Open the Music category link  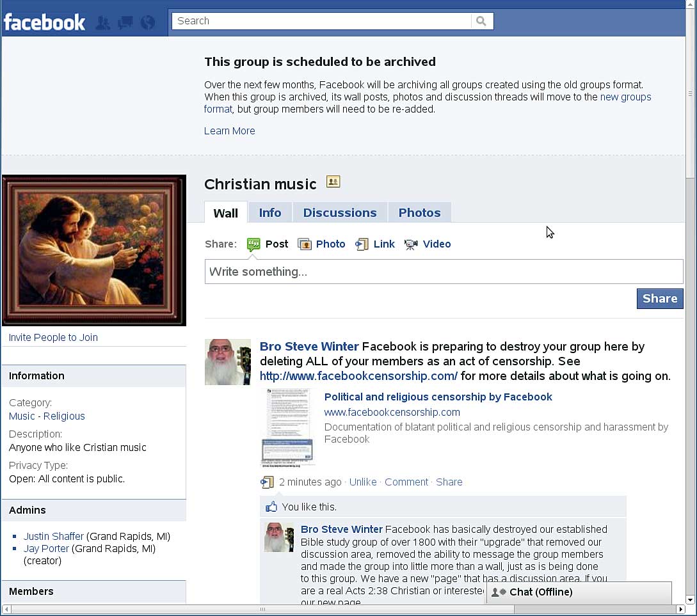point(22,416)
